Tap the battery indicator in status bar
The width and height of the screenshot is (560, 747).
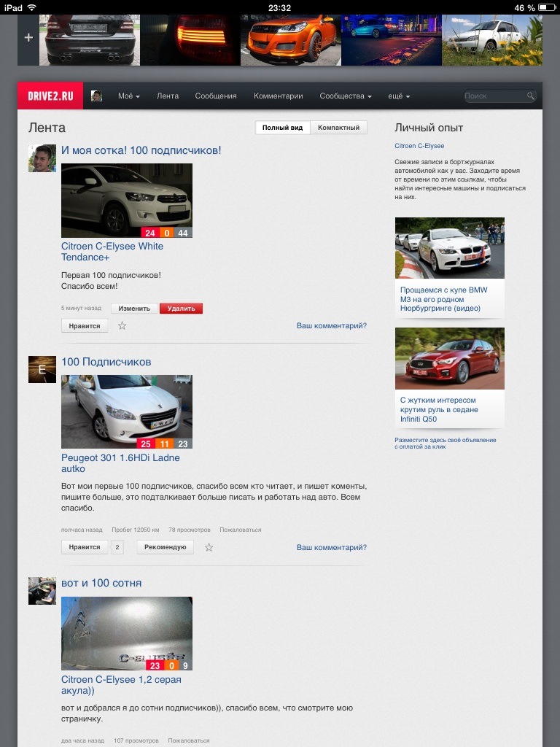pyautogui.click(x=547, y=7)
